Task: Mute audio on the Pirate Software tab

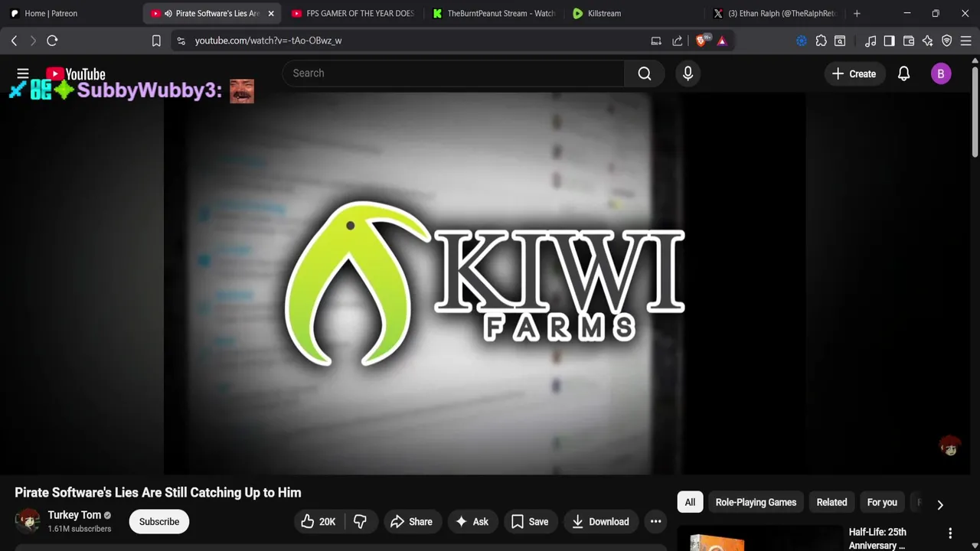Action: tap(168, 13)
